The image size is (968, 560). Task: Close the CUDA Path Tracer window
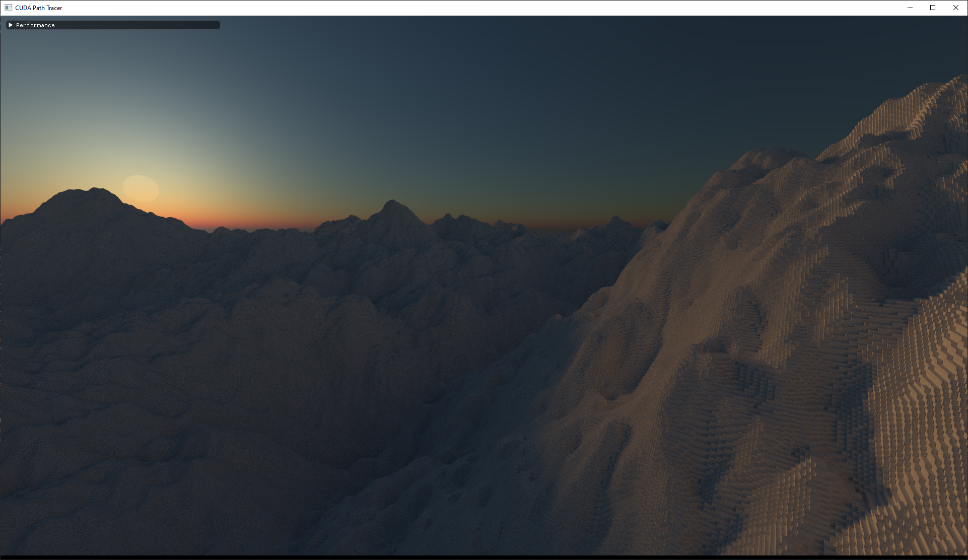pos(955,8)
